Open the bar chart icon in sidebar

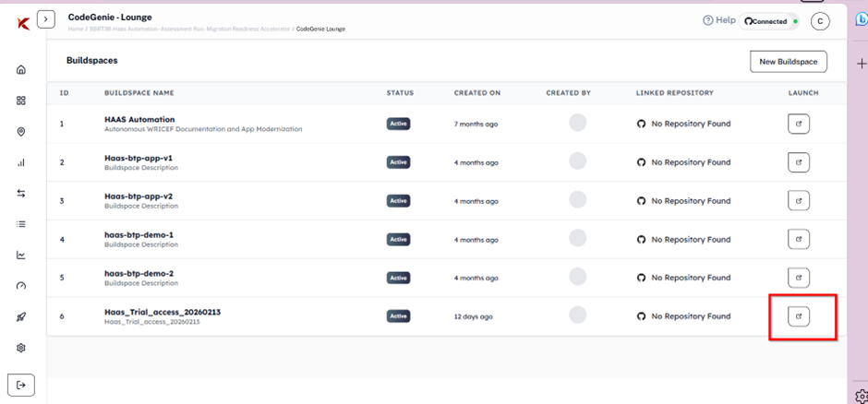21,162
